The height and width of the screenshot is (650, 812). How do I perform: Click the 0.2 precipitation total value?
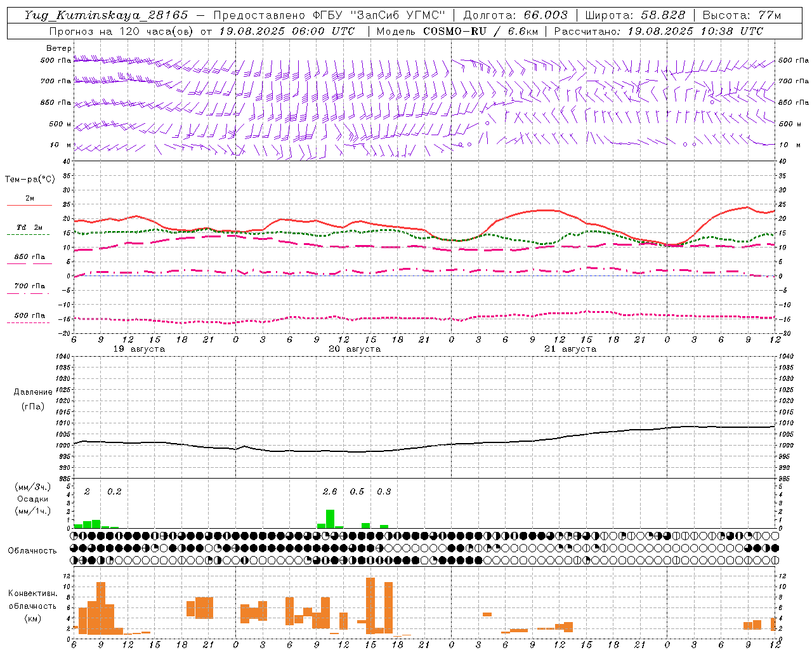coord(114,491)
